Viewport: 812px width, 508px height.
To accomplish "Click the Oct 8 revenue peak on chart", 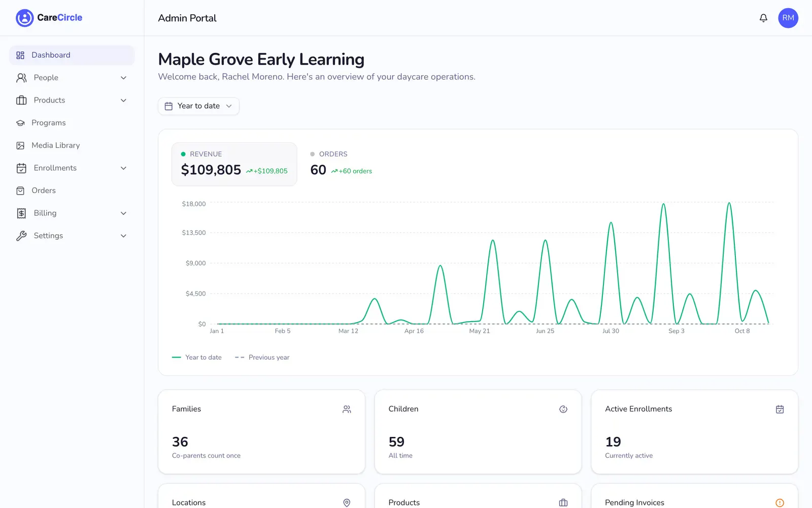I will coord(729,203).
